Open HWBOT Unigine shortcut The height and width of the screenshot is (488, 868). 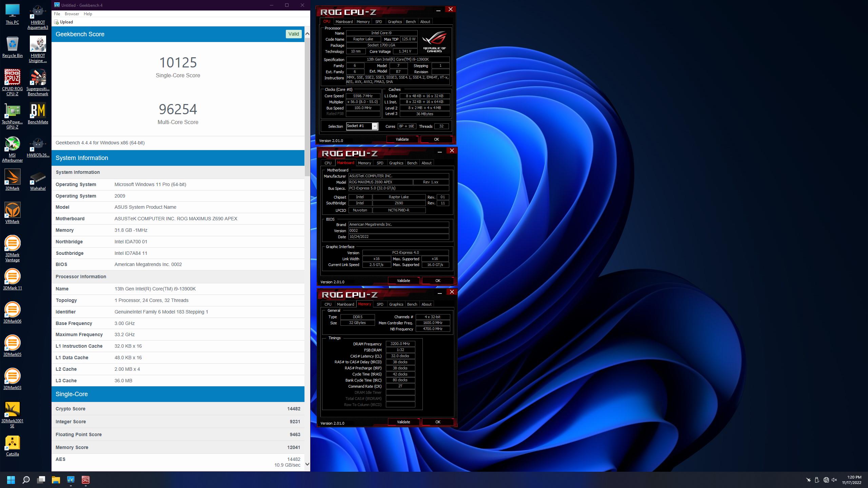point(38,50)
